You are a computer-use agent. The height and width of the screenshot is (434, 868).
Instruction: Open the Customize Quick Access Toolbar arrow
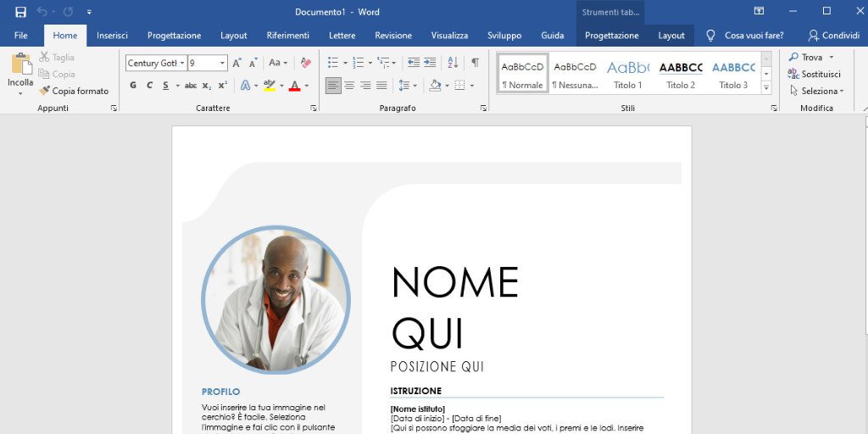(90, 12)
